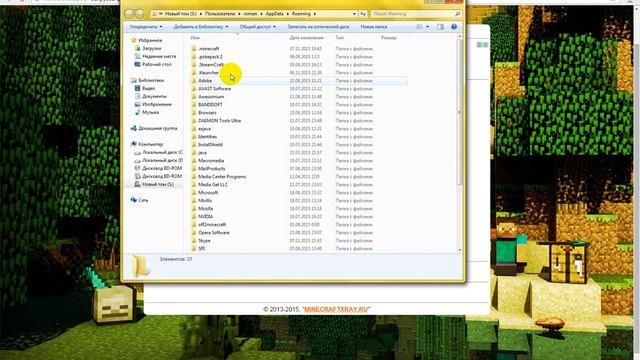The width and height of the screenshot is (640, 360).
Task: Select the 'Media Get LLC' folder
Action: pos(213,184)
